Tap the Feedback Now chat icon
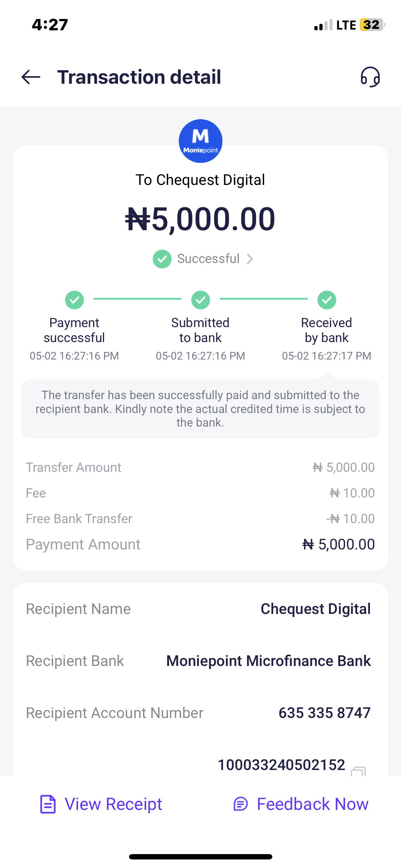This screenshot has height=868, width=401. click(241, 804)
